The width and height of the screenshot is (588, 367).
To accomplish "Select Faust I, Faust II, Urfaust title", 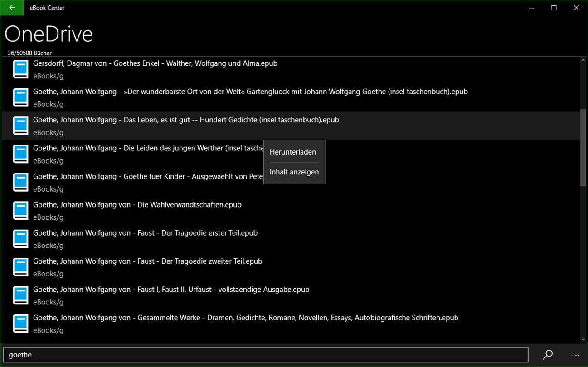I will pyautogui.click(x=171, y=289).
